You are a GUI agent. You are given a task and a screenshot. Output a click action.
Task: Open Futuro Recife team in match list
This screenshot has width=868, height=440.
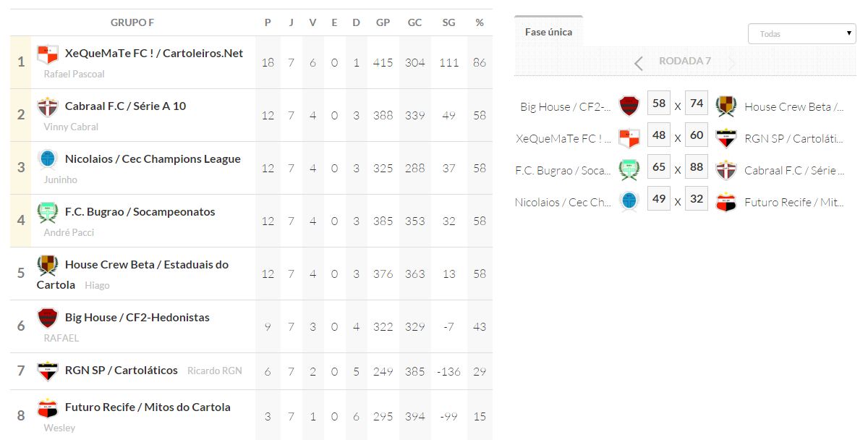pos(793,203)
